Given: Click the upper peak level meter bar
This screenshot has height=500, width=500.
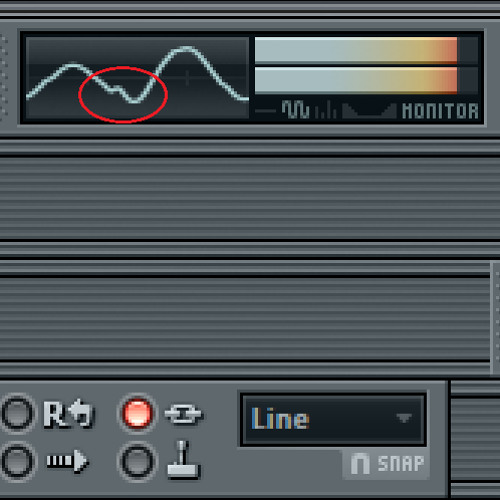Looking at the screenshot, I should pyautogui.click(x=356, y=50).
